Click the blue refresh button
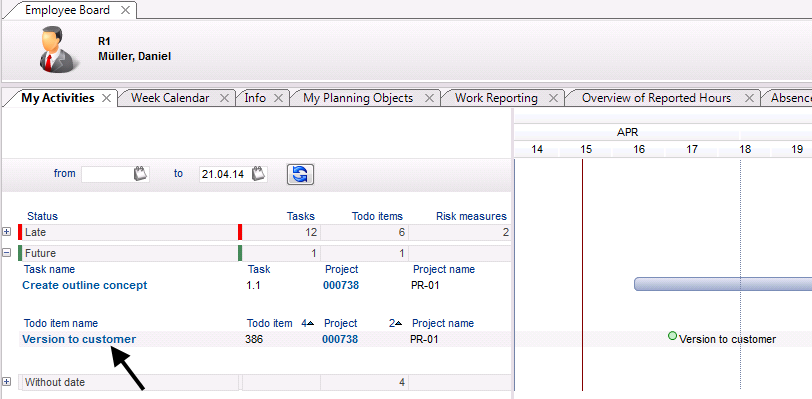This screenshot has height=399, width=812. coord(300,174)
